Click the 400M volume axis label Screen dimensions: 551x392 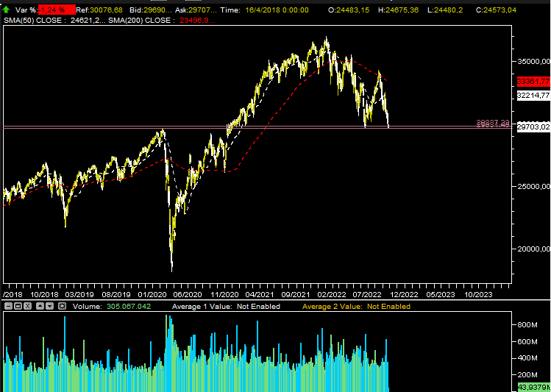(x=527, y=358)
